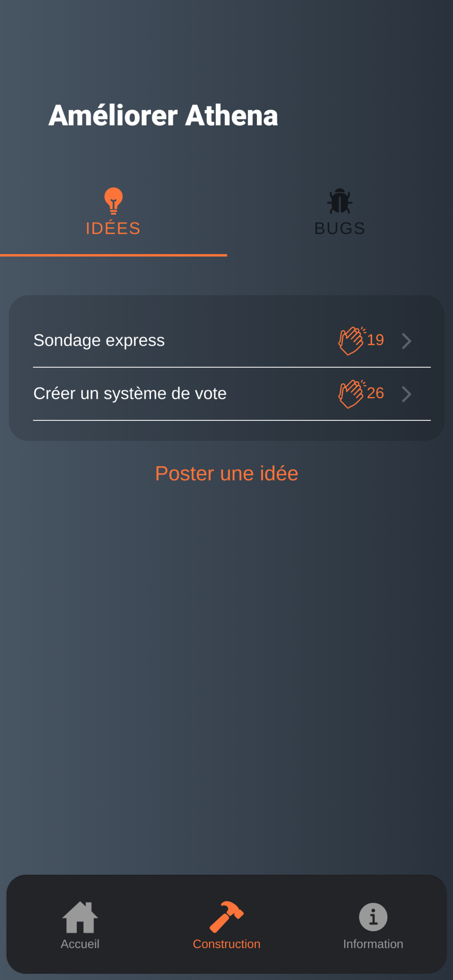Image resolution: width=453 pixels, height=980 pixels.
Task: Tap the clapping hands icon for Sondage express
Action: (x=352, y=341)
